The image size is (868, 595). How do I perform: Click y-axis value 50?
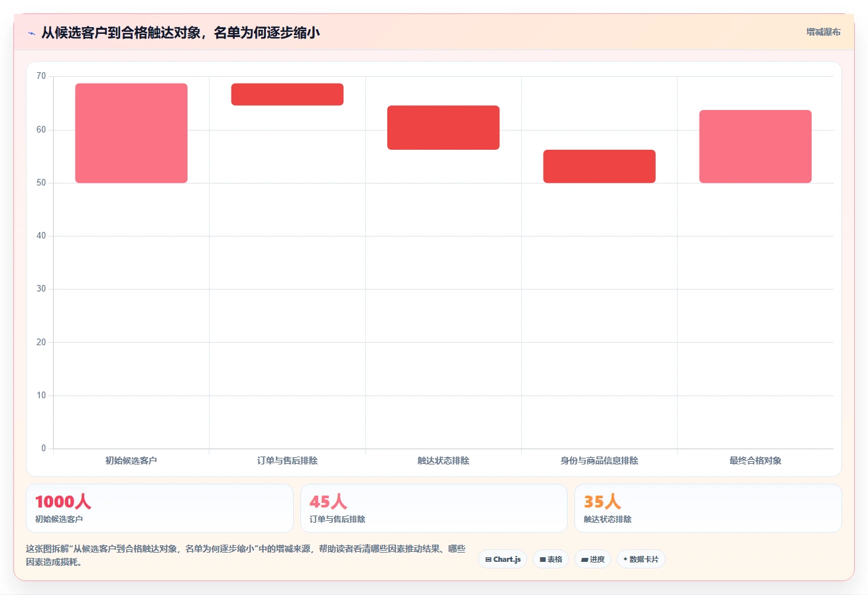tap(41, 183)
